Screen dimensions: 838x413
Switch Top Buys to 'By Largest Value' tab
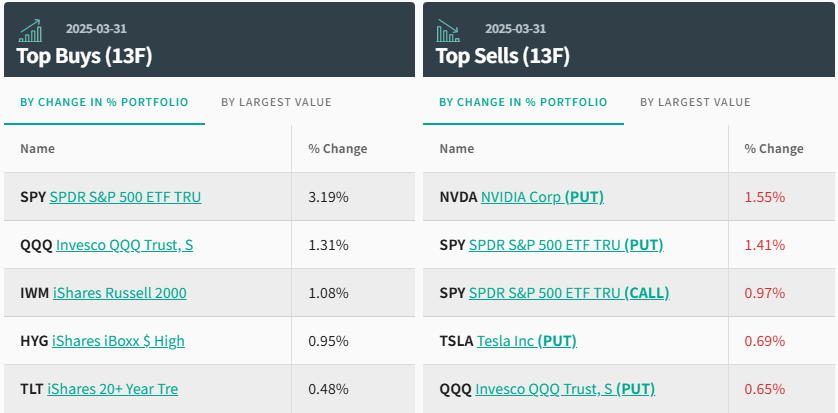pos(276,102)
